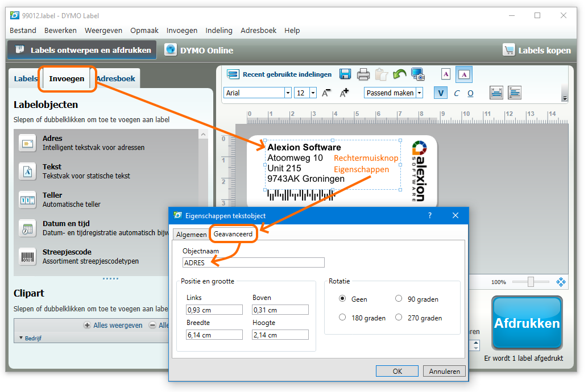Click the horizontal text alignment icon
This screenshot has height=392, width=588.
pyautogui.click(x=515, y=93)
